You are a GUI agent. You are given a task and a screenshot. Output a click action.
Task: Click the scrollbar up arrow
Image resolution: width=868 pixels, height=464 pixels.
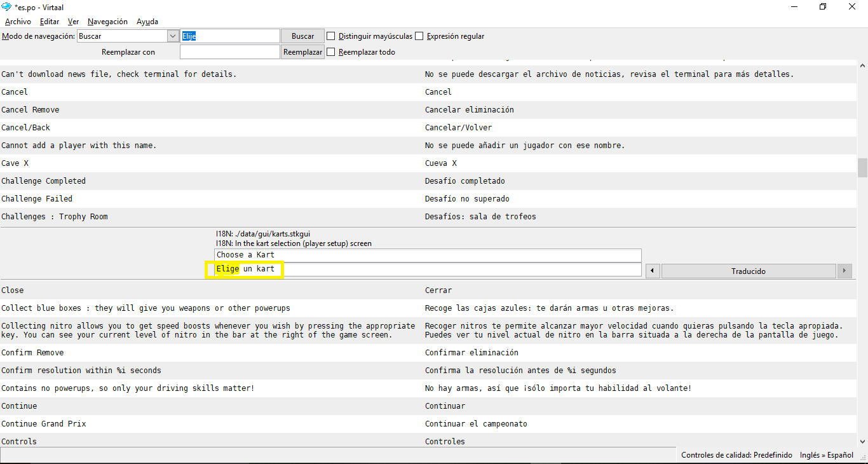[862, 65]
